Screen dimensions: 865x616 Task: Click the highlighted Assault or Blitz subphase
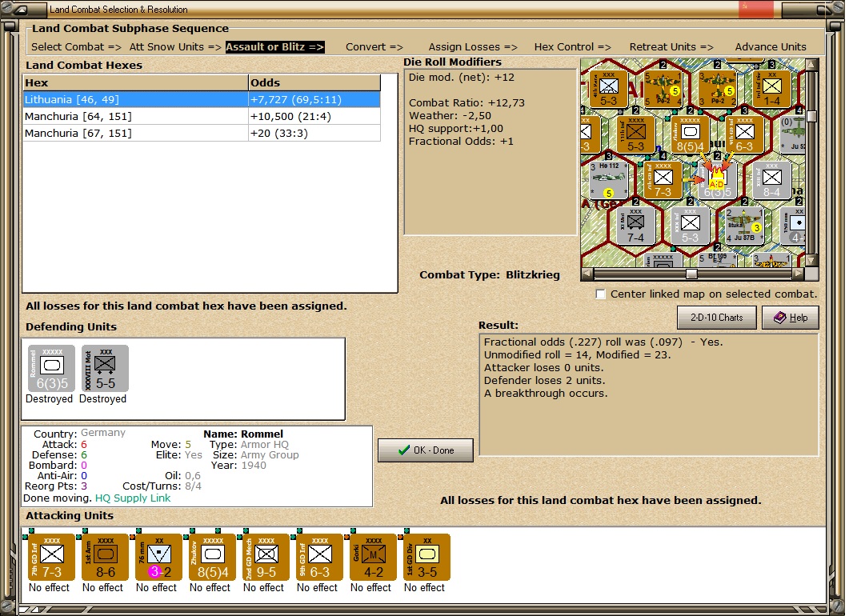[x=274, y=47]
